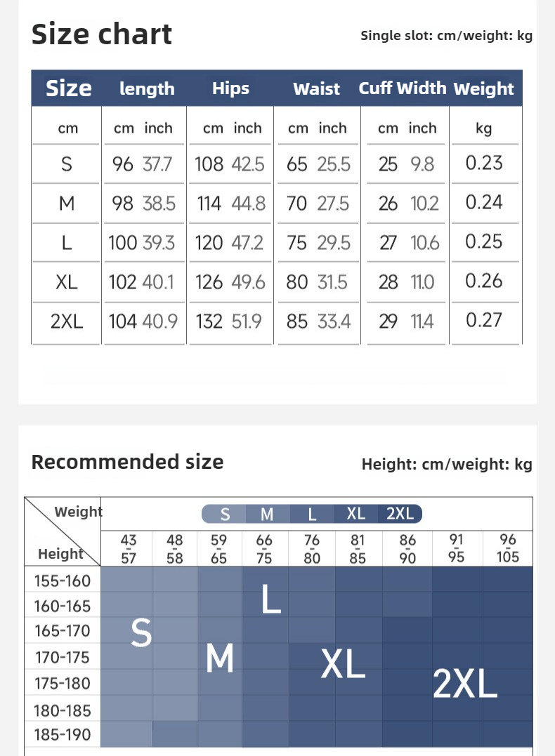The image size is (555, 756).
Task: Select the Hips column header
Action: tap(230, 88)
